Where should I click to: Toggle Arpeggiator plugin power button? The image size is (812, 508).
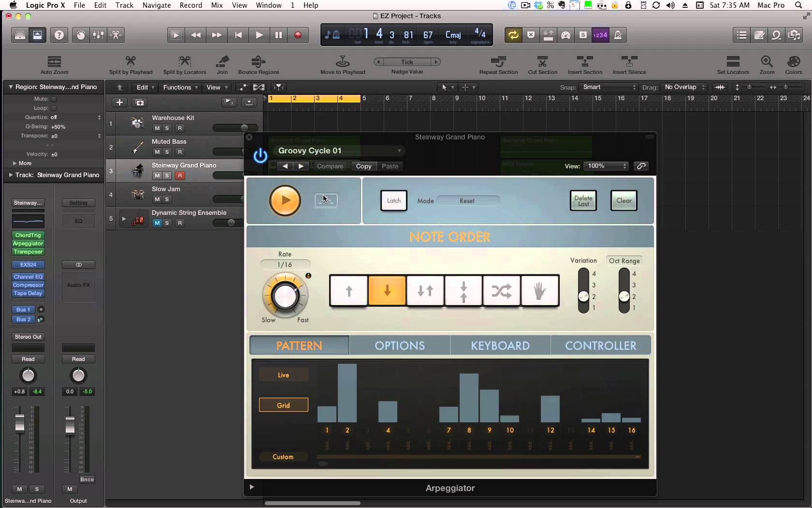[260, 155]
